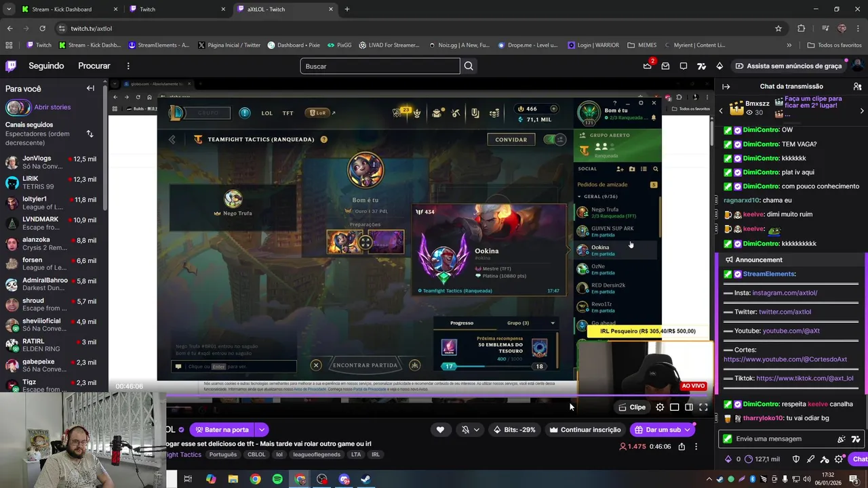Open the instagram.com/axtlol/ link in chat
Image resolution: width=868 pixels, height=488 pixels.
[x=785, y=293]
